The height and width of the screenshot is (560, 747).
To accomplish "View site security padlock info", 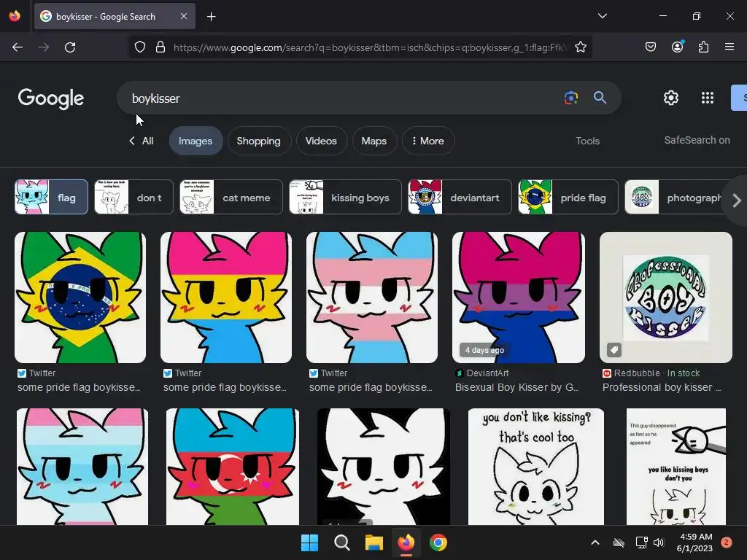I will click(x=160, y=47).
